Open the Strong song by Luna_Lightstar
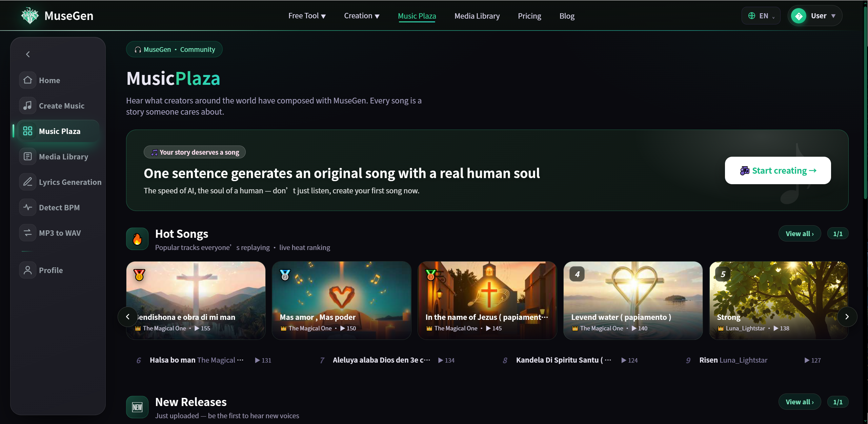The width and height of the screenshot is (868, 424). pos(779,301)
